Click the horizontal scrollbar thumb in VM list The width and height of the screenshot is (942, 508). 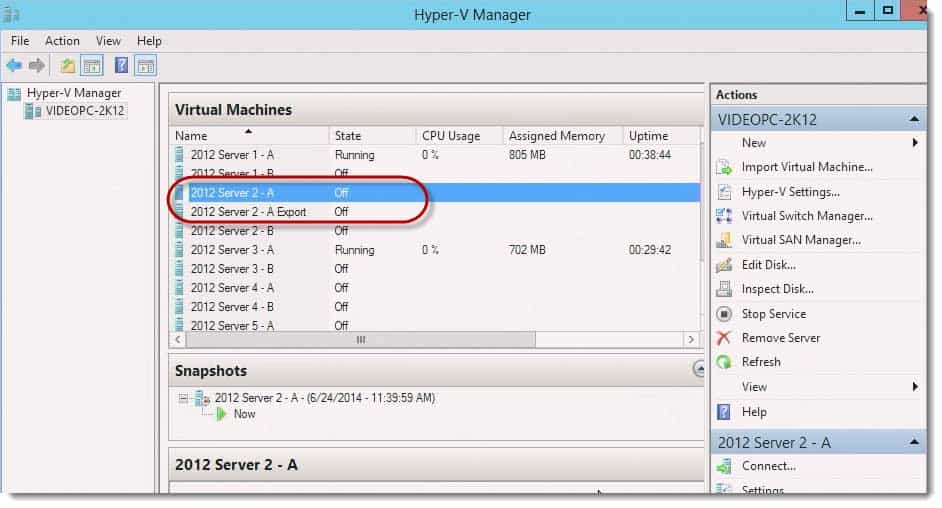tap(360, 340)
